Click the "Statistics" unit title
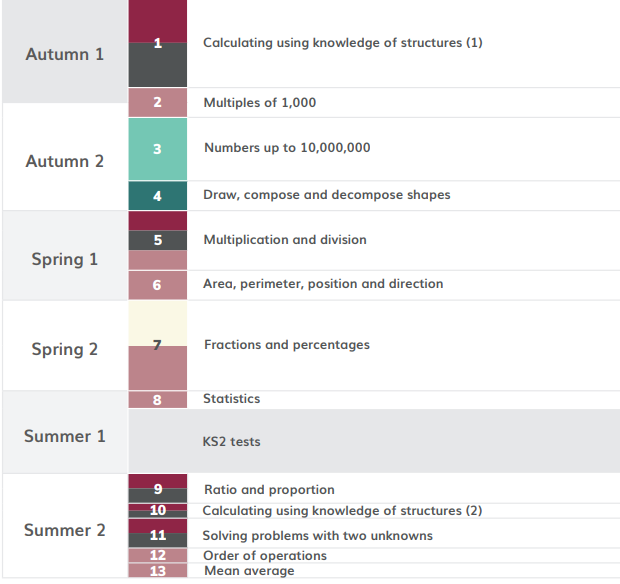 (x=231, y=399)
